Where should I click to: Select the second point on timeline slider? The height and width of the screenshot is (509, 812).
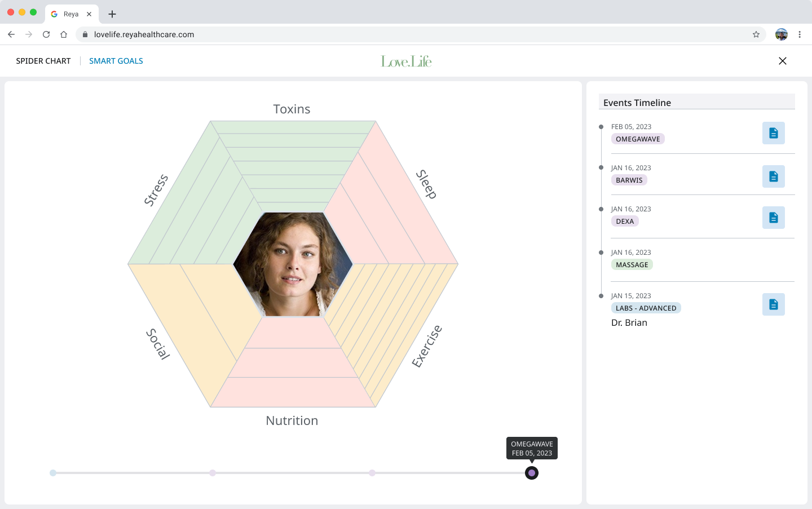click(x=213, y=473)
